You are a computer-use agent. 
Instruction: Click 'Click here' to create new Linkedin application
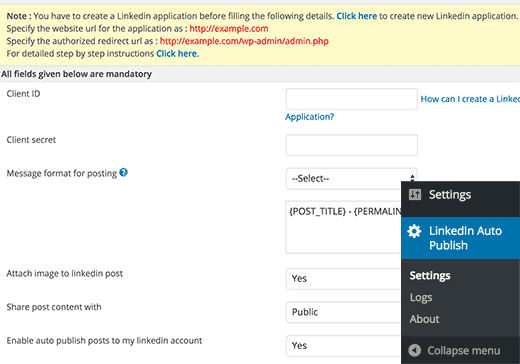[357, 16]
